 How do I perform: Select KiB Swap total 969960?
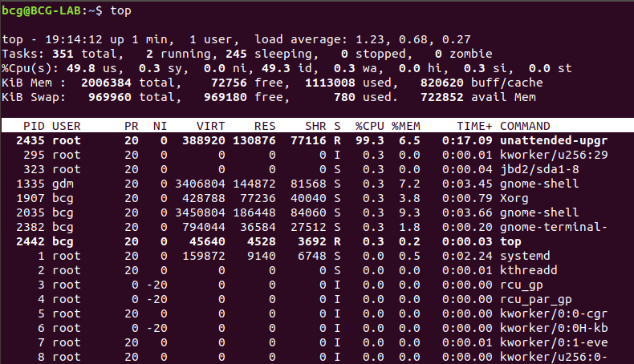tap(110, 97)
